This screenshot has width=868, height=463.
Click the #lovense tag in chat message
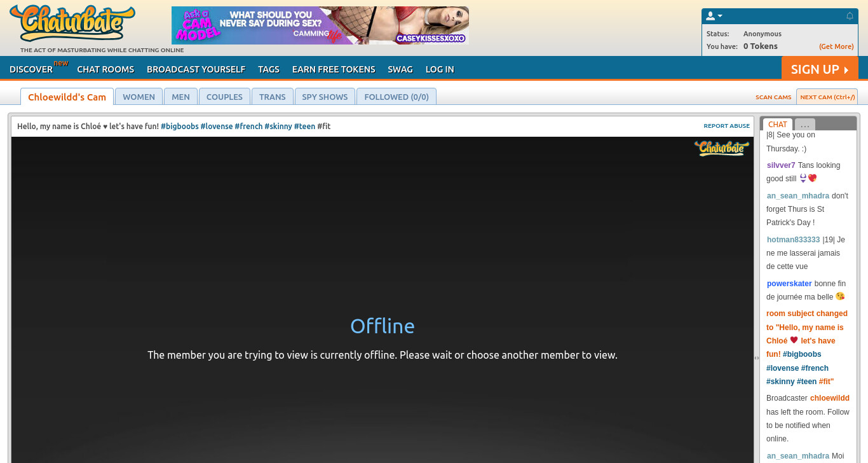coord(782,368)
